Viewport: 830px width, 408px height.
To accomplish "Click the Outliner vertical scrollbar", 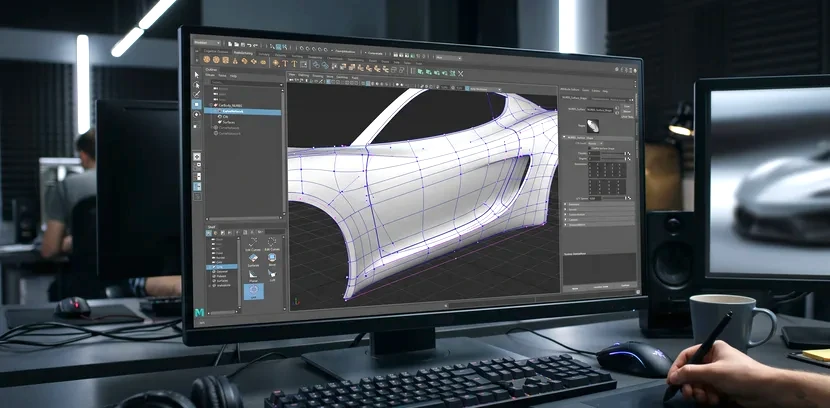I will pyautogui.click(x=283, y=151).
